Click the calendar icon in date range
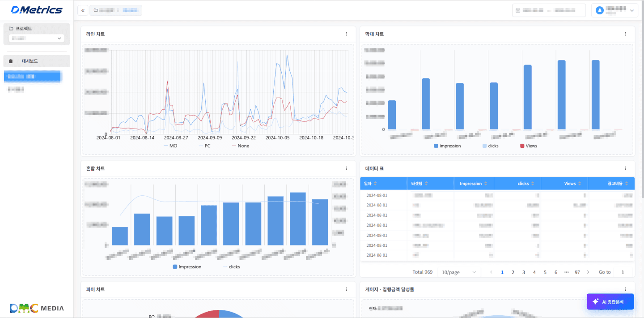The width and height of the screenshot is (644, 318). tap(518, 10)
